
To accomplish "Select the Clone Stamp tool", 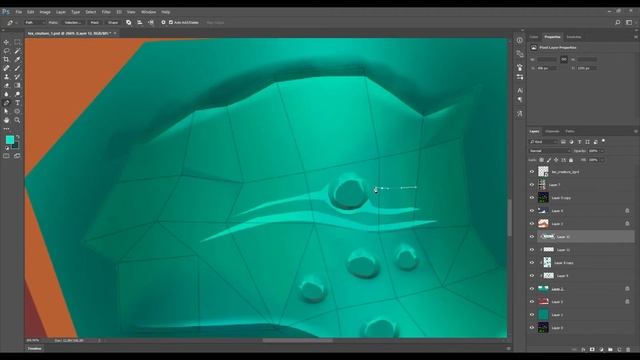I will coord(6,77).
